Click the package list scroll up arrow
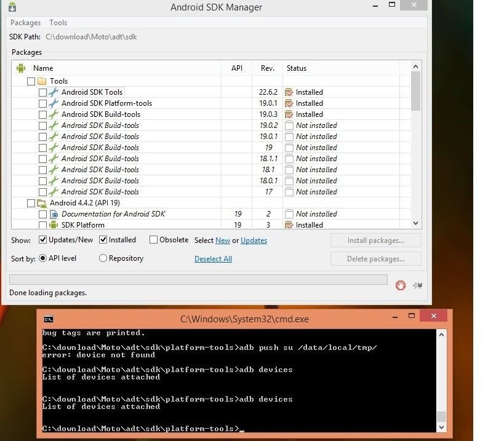 (415, 66)
